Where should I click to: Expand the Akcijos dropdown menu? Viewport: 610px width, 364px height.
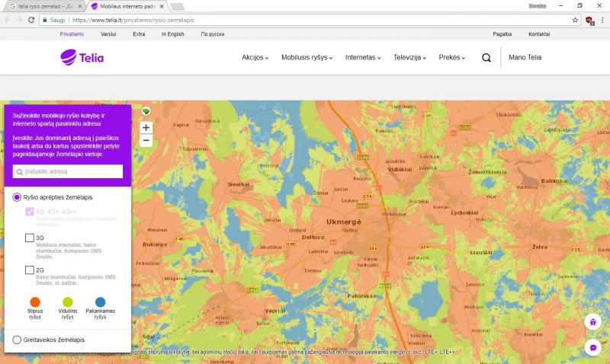pos(255,58)
